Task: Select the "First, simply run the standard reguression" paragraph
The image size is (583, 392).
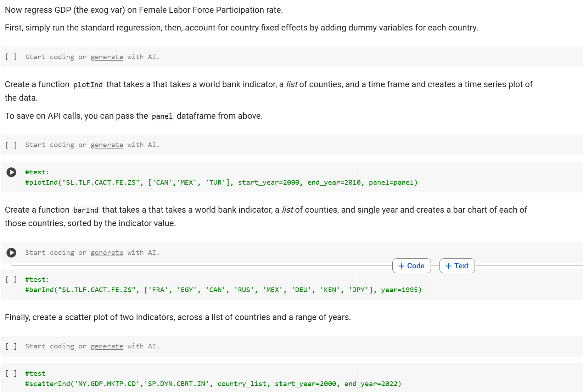Action: tap(241, 28)
